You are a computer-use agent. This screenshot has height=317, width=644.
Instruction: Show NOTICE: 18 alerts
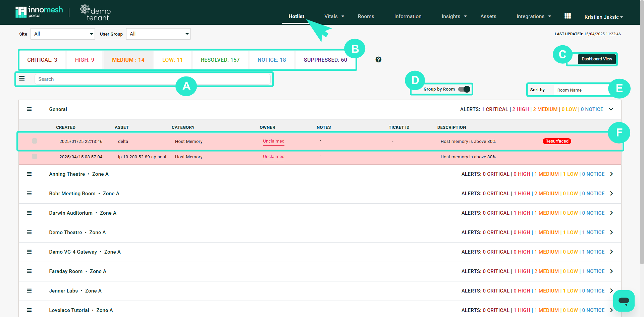tap(272, 60)
